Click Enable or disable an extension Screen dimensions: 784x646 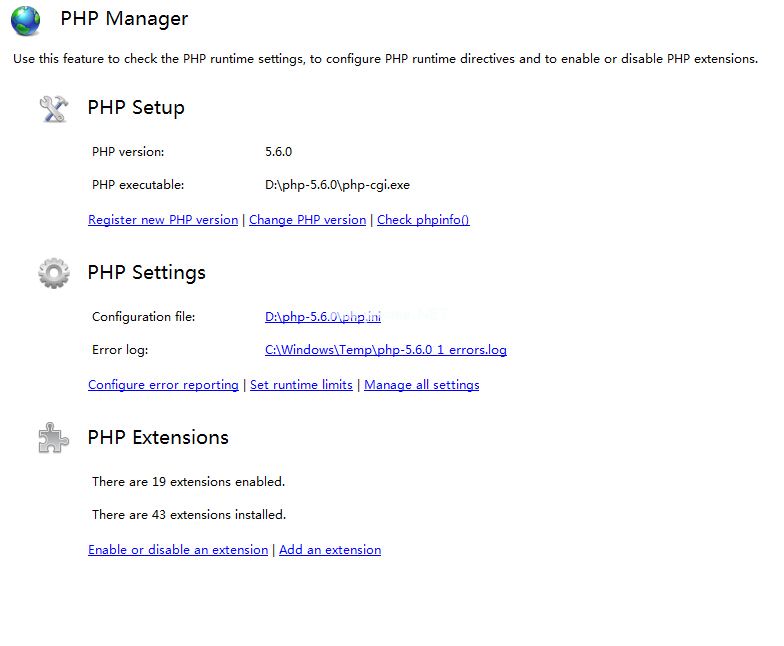178,550
